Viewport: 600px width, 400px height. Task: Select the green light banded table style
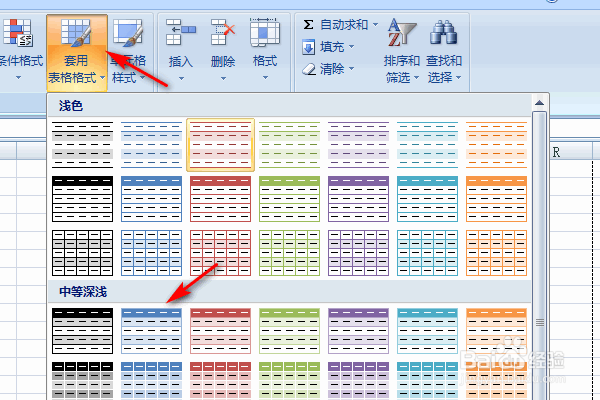coord(289,145)
